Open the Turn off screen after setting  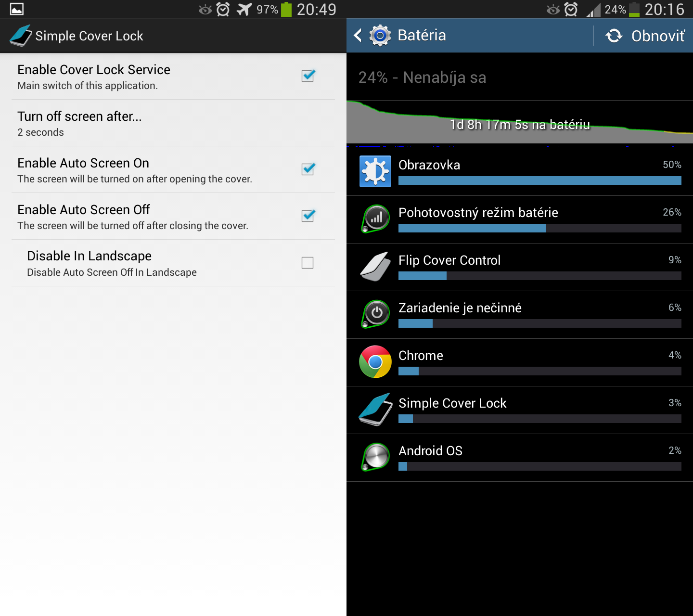click(173, 123)
